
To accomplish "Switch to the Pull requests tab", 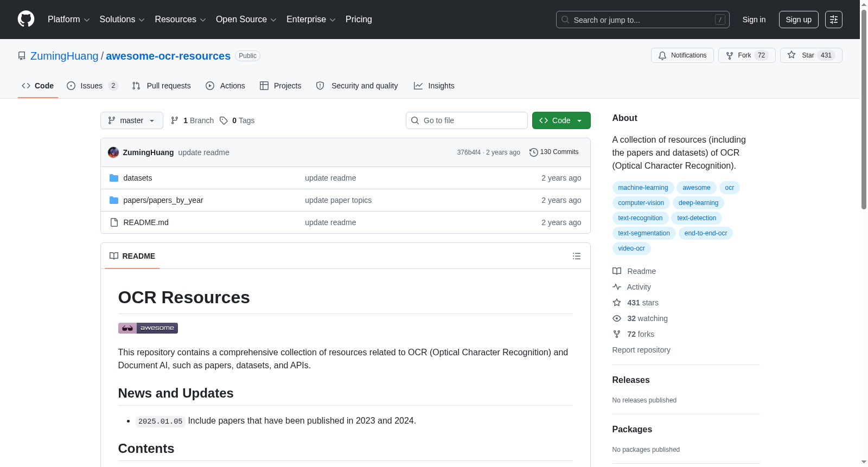I will tap(161, 86).
